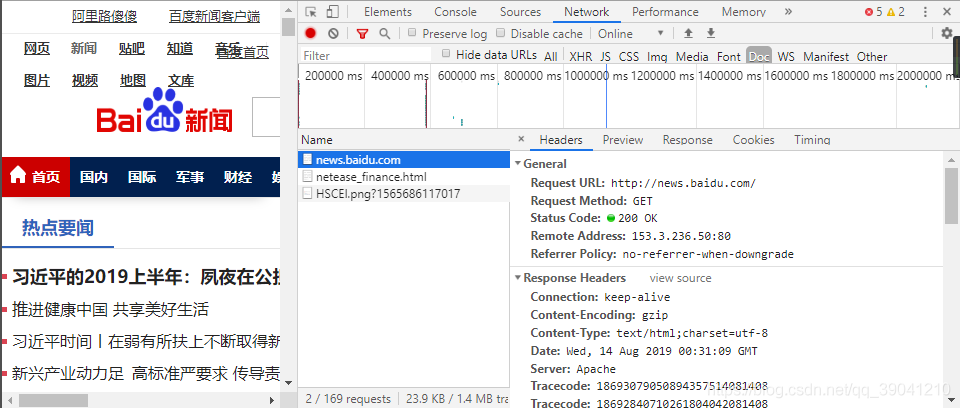Viewport: 960px width, 408px height.
Task: Enable Preserve log checkbox
Action: pos(412,32)
